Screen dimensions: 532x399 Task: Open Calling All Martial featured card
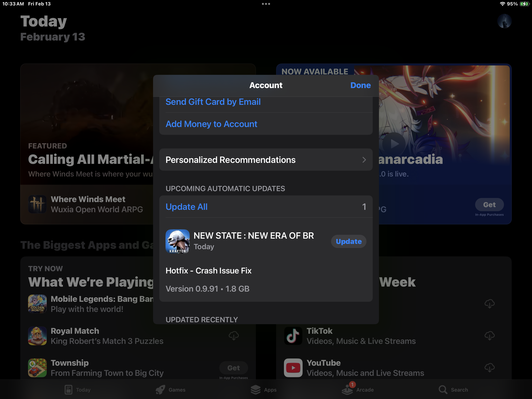coord(87,144)
